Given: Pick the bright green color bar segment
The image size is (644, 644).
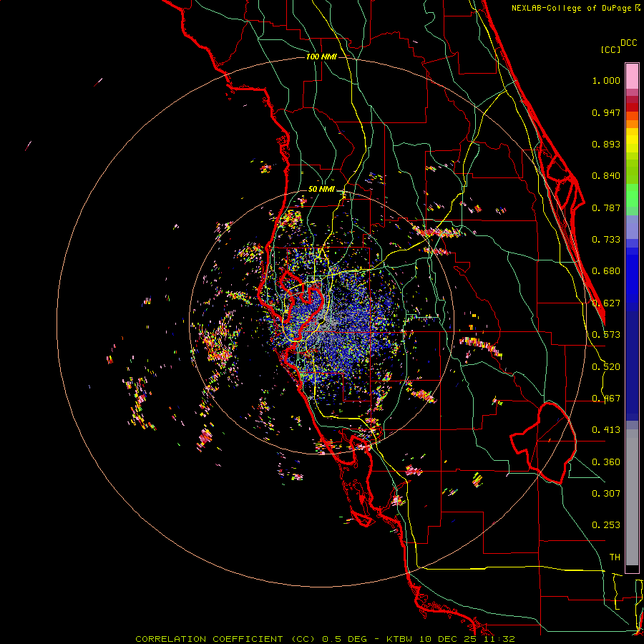Looking at the screenshot, I should tap(632, 195).
